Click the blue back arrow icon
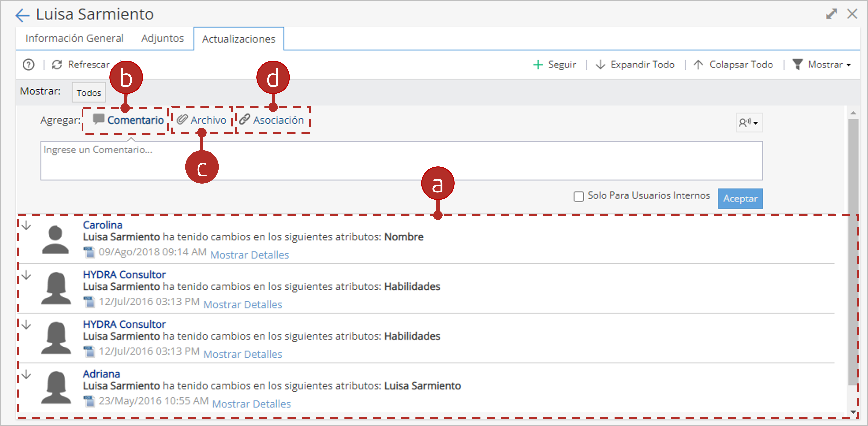868x426 pixels. coord(23,15)
